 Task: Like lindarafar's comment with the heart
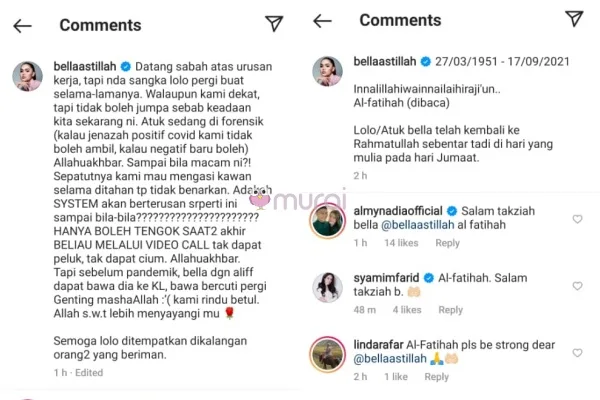[x=577, y=353]
